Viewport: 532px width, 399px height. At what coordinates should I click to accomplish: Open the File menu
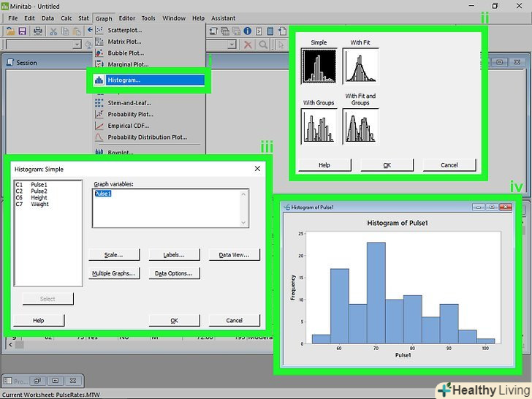13,18
